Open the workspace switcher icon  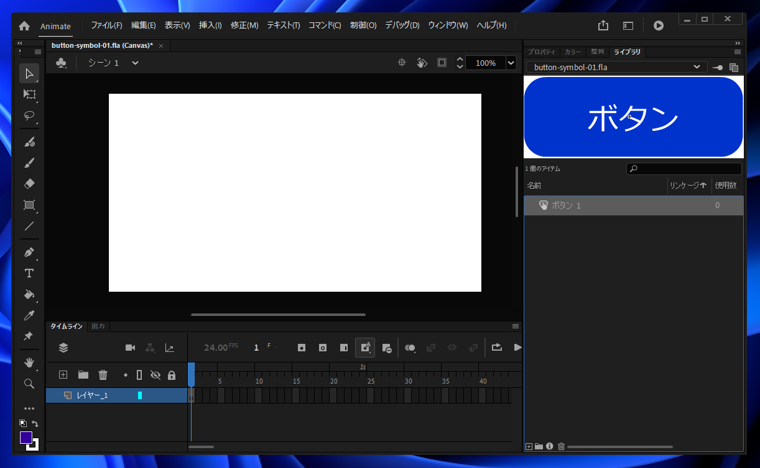[x=628, y=25]
